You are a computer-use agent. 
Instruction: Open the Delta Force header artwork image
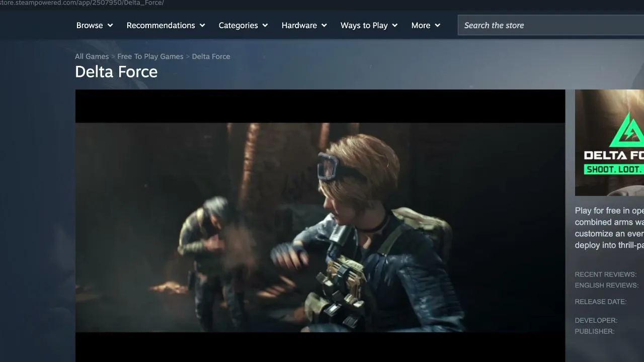pyautogui.click(x=609, y=143)
